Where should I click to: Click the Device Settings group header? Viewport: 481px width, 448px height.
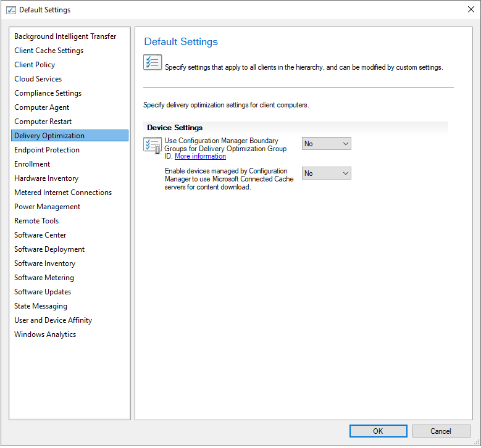click(x=296, y=128)
